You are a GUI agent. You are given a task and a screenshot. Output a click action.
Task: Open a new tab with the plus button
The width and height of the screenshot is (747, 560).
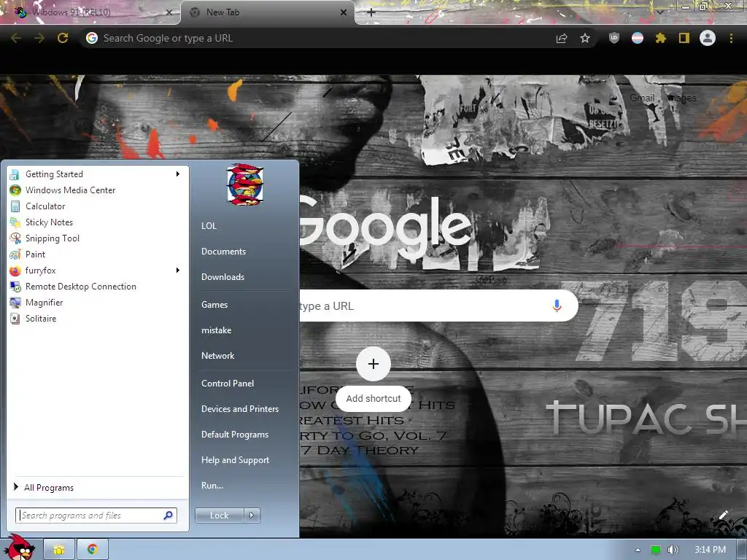click(371, 12)
